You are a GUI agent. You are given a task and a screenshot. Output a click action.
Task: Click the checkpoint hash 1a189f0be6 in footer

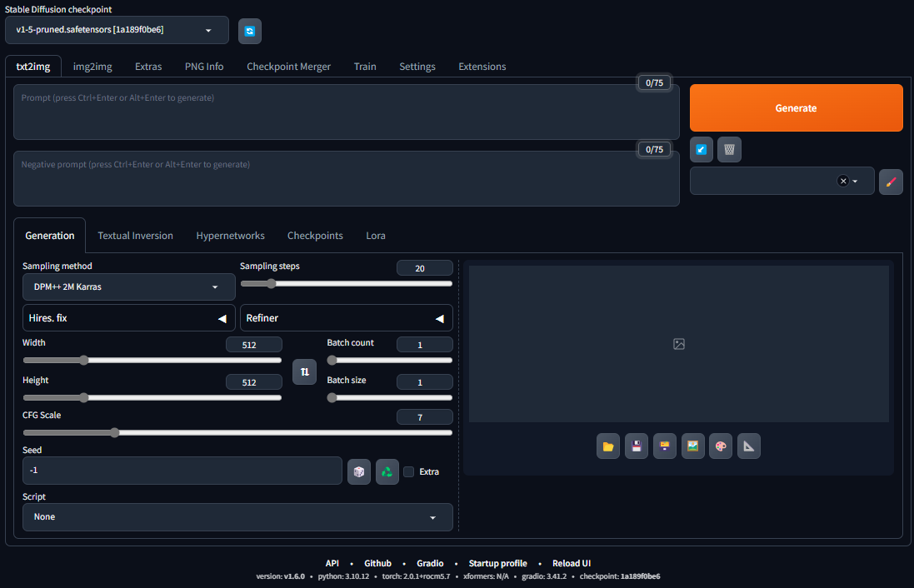[640, 576]
